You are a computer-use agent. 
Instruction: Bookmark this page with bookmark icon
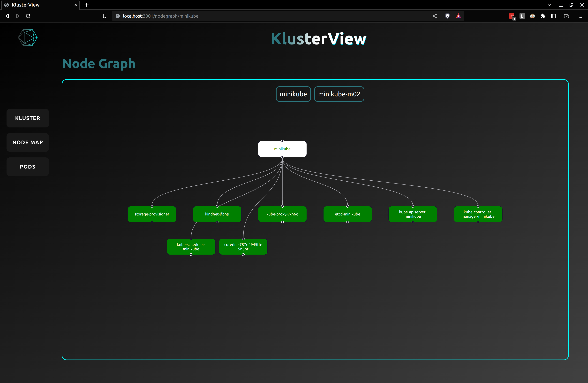pos(105,16)
